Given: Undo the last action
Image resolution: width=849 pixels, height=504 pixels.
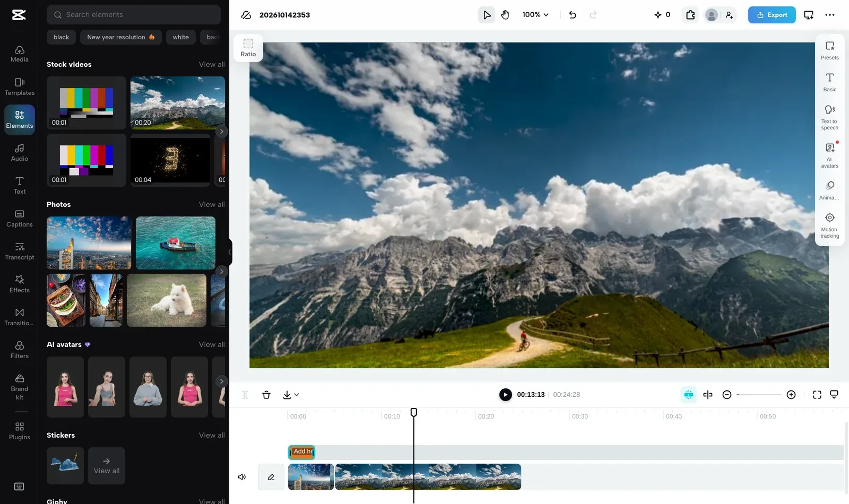Looking at the screenshot, I should (x=573, y=15).
